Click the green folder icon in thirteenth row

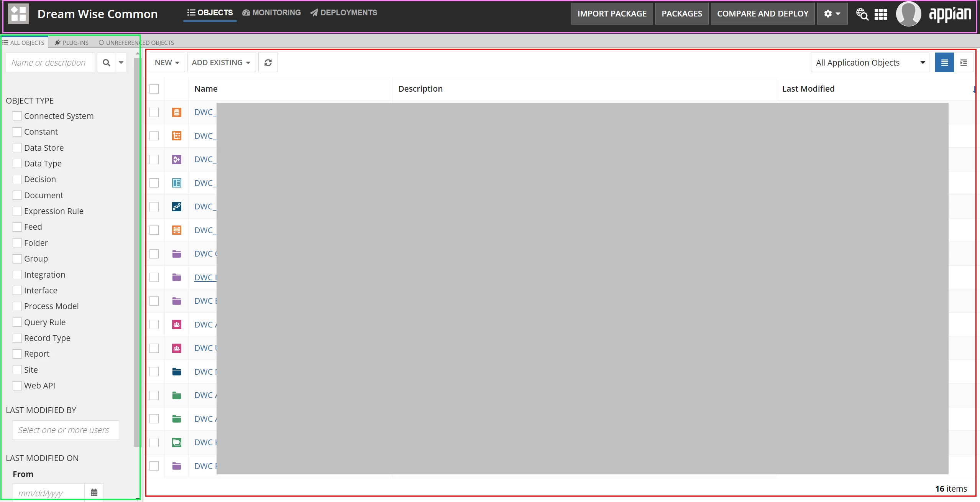[x=177, y=395]
